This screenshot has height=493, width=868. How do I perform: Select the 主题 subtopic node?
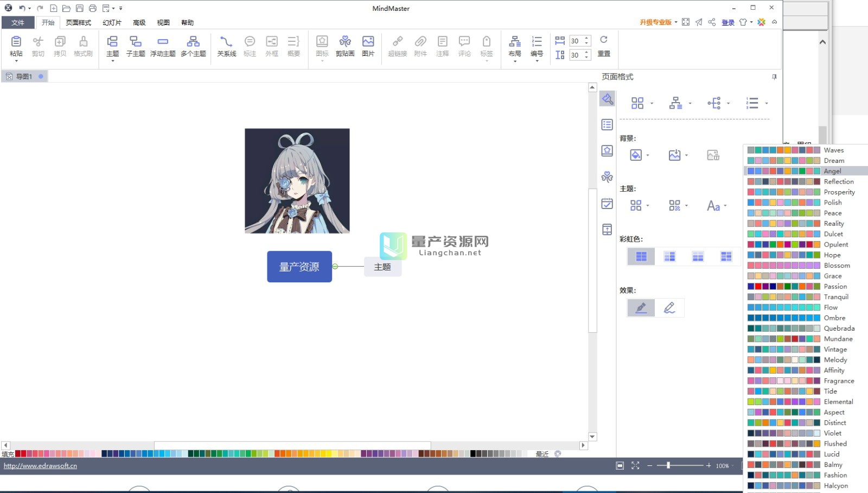click(x=382, y=267)
